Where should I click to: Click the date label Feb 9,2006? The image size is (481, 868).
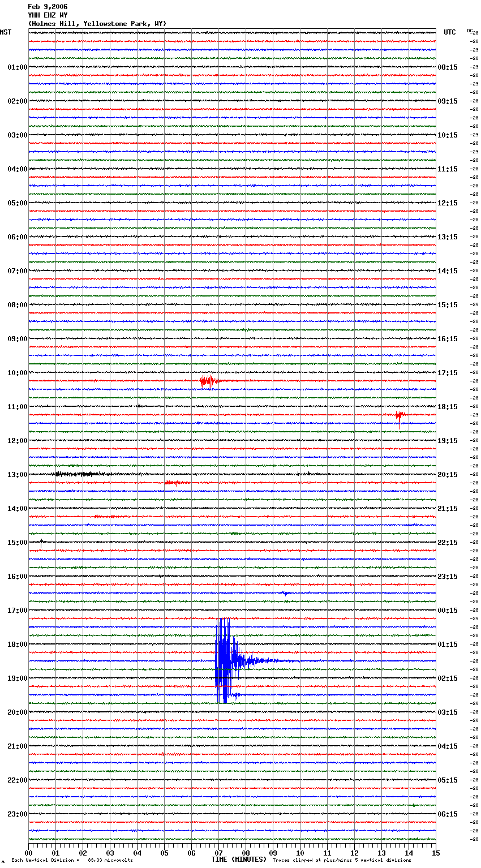click(48, 7)
